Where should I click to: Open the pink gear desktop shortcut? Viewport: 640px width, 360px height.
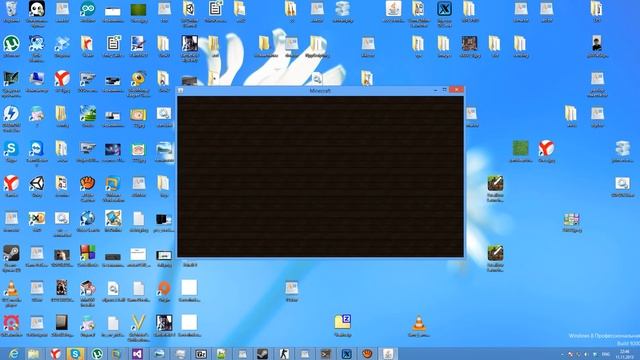coord(11,323)
